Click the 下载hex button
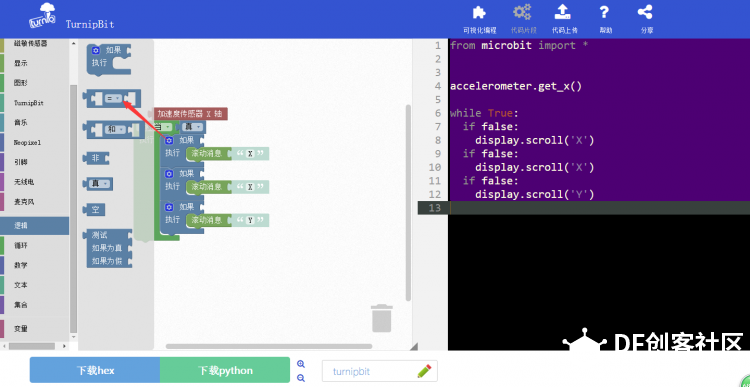Viewport: 750px width, 387px height. coord(95,370)
